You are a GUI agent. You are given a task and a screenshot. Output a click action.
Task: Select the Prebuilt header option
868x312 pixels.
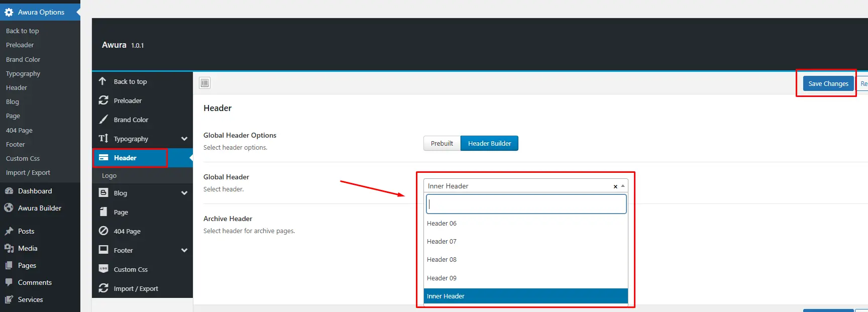[442, 143]
